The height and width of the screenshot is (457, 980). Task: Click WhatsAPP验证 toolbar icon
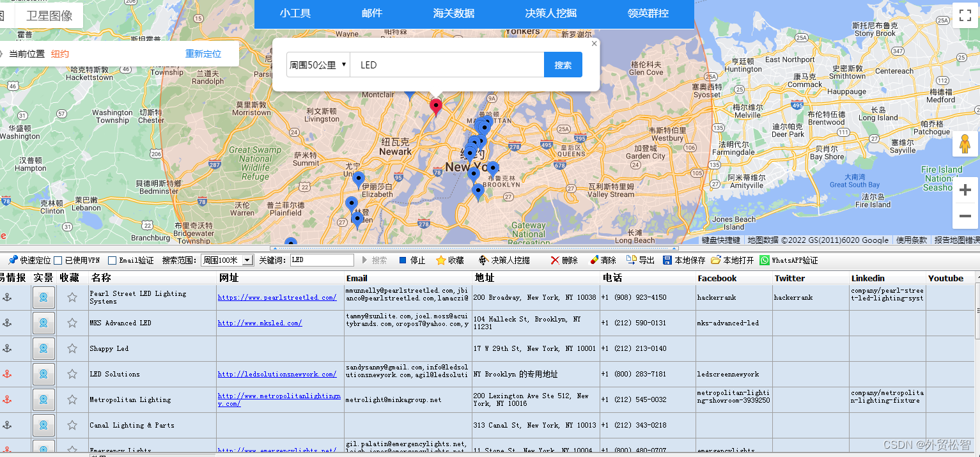point(765,260)
